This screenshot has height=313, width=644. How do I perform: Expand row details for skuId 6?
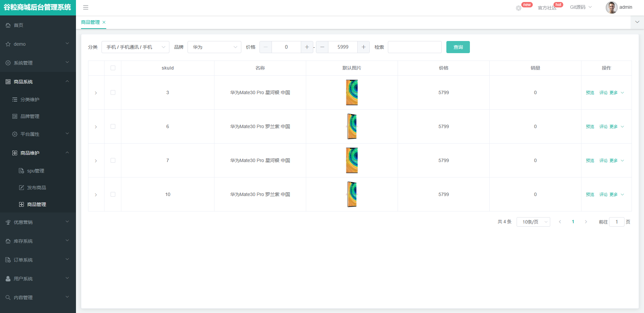click(96, 127)
